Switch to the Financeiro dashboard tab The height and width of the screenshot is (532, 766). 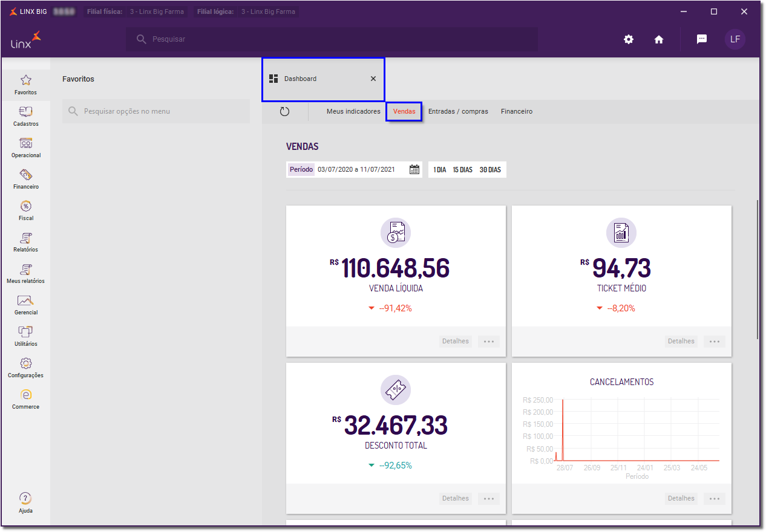point(517,112)
